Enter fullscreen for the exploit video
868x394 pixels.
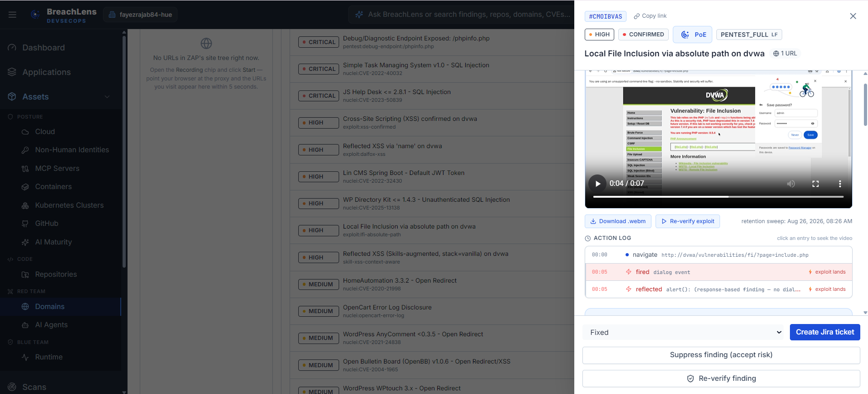[x=815, y=184]
